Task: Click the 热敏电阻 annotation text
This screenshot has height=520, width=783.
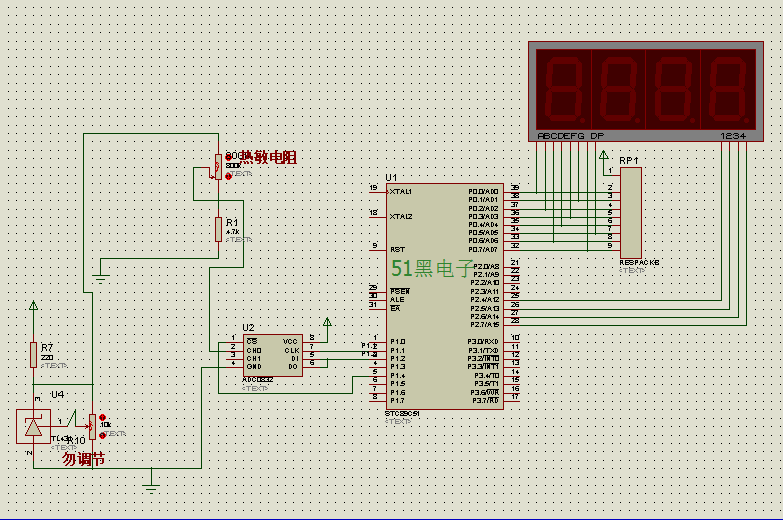Action: coord(269,158)
